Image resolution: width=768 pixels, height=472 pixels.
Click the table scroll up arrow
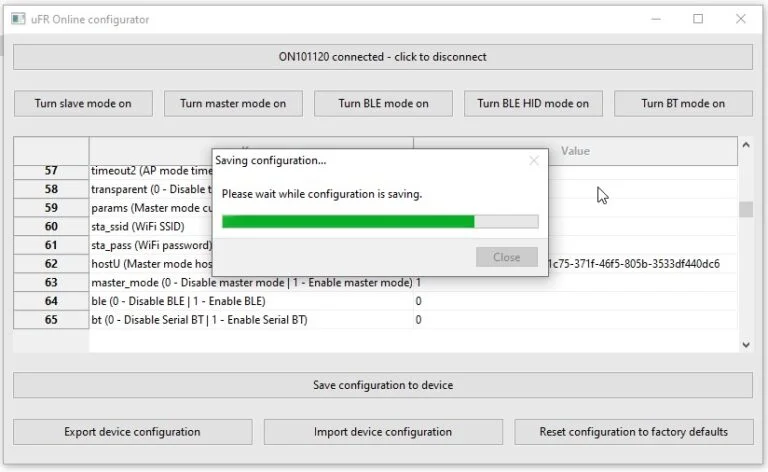pyautogui.click(x=745, y=145)
